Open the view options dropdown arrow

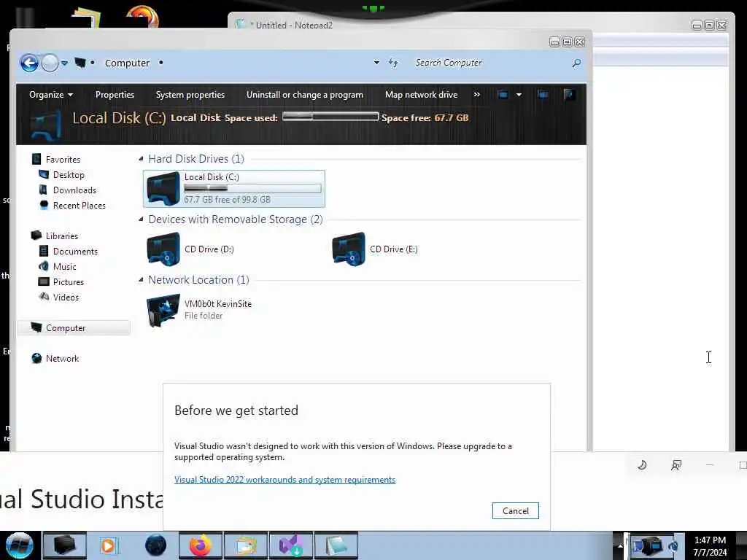(x=519, y=95)
